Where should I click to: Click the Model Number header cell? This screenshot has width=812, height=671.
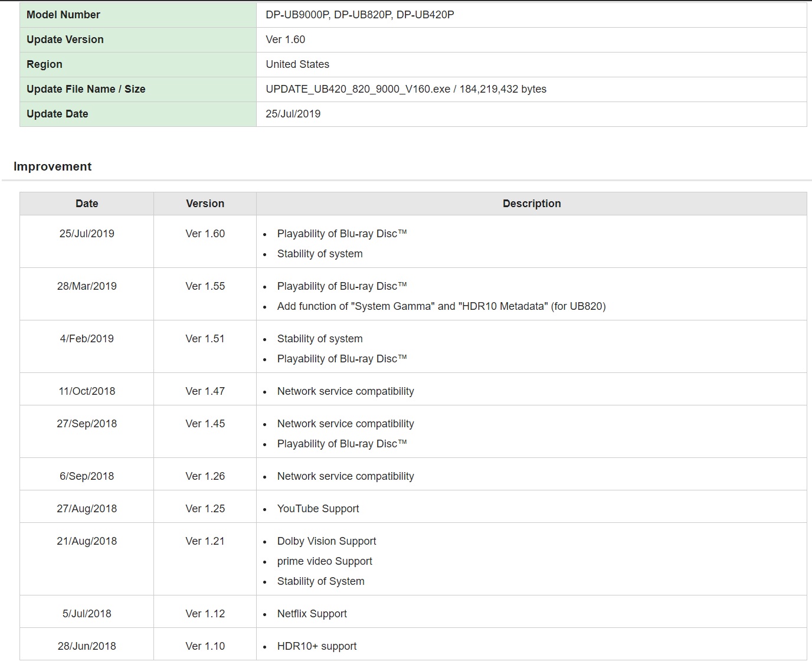pos(63,15)
